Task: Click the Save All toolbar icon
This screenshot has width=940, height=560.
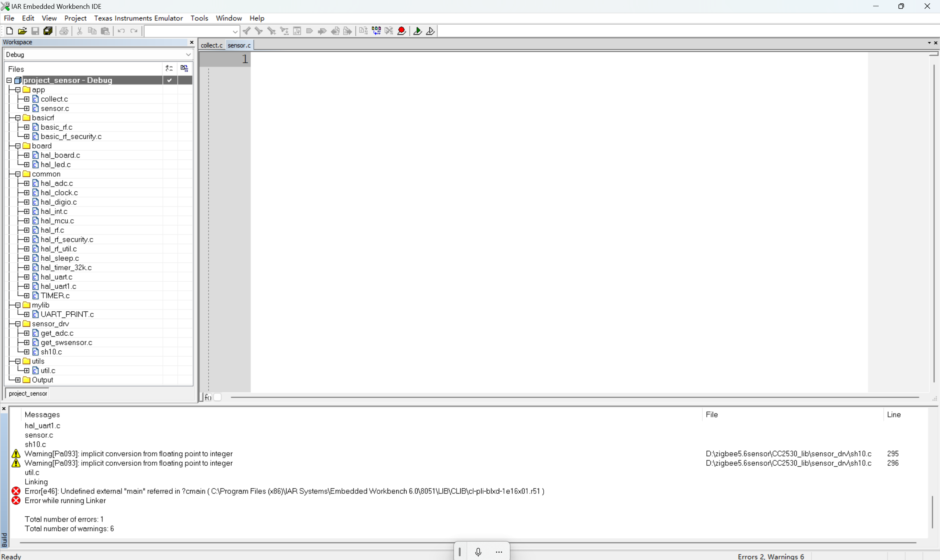Action: tap(48, 31)
